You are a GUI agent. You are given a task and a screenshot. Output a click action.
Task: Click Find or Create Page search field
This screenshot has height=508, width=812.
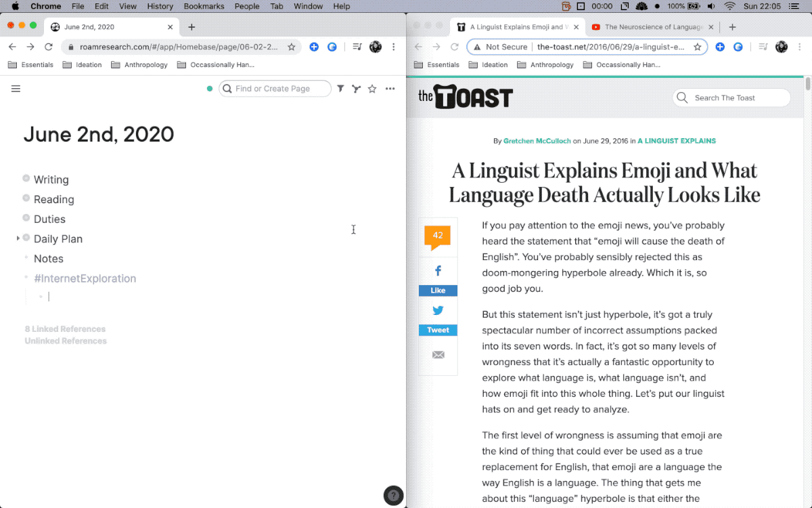point(275,89)
